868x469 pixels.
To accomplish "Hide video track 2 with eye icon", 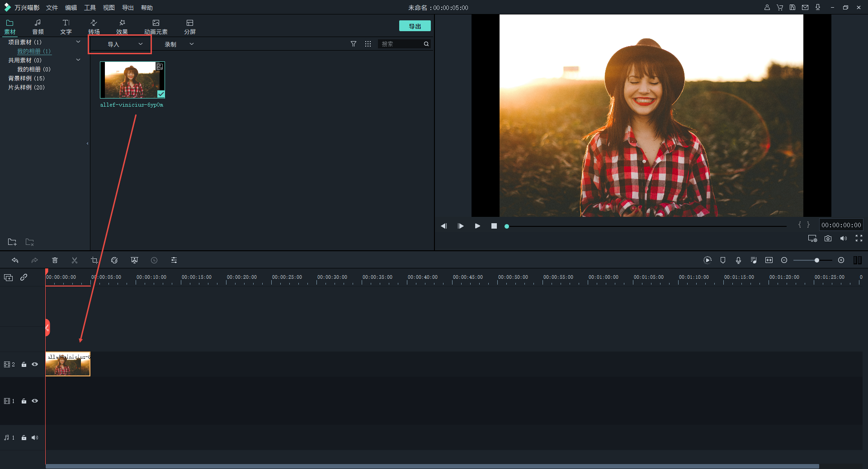I will pyautogui.click(x=35, y=364).
